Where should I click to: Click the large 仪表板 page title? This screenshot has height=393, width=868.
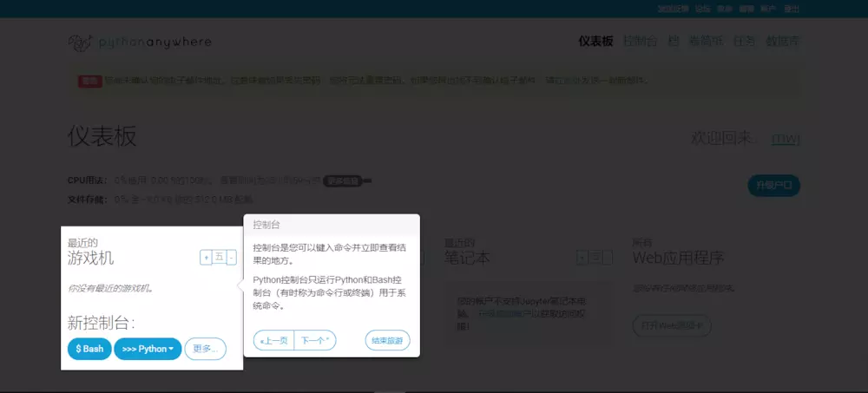pos(102,135)
